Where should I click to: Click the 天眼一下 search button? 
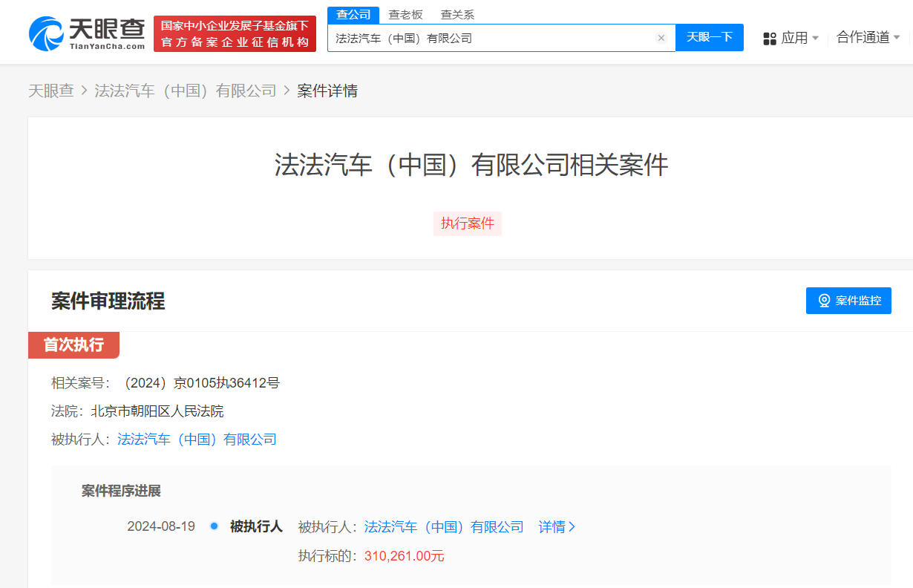[x=709, y=37]
